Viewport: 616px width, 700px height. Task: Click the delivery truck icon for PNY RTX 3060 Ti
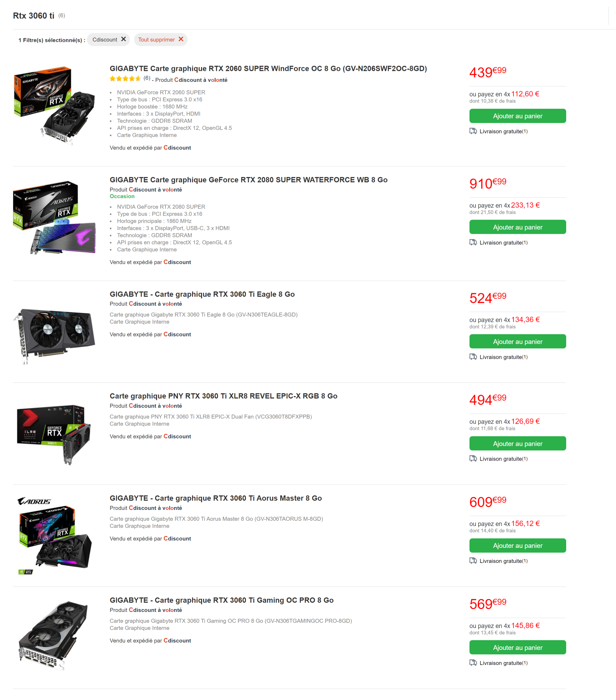[473, 458]
